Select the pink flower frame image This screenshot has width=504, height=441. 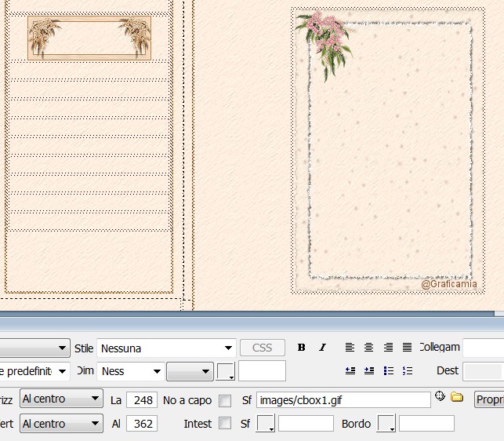[x=386, y=150]
